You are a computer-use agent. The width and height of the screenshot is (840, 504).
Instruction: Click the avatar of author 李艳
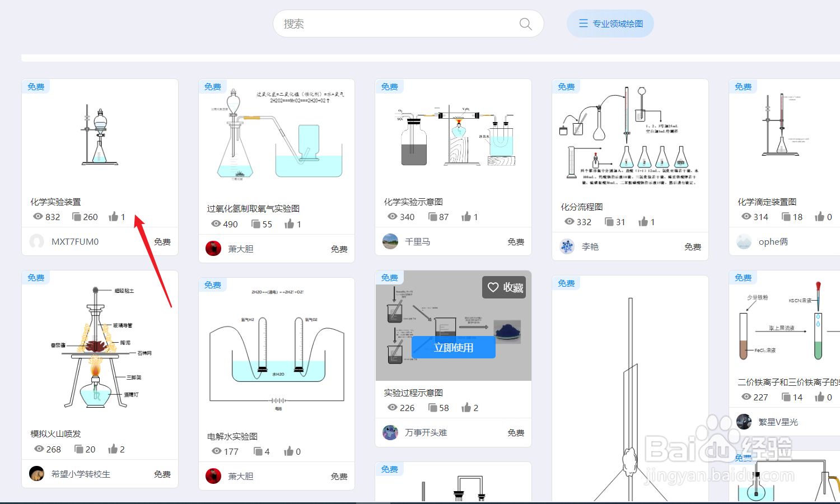coord(567,246)
